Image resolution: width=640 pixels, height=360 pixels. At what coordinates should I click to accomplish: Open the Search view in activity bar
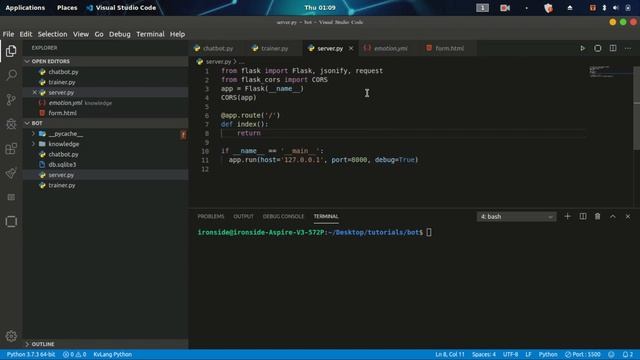pos(11,75)
